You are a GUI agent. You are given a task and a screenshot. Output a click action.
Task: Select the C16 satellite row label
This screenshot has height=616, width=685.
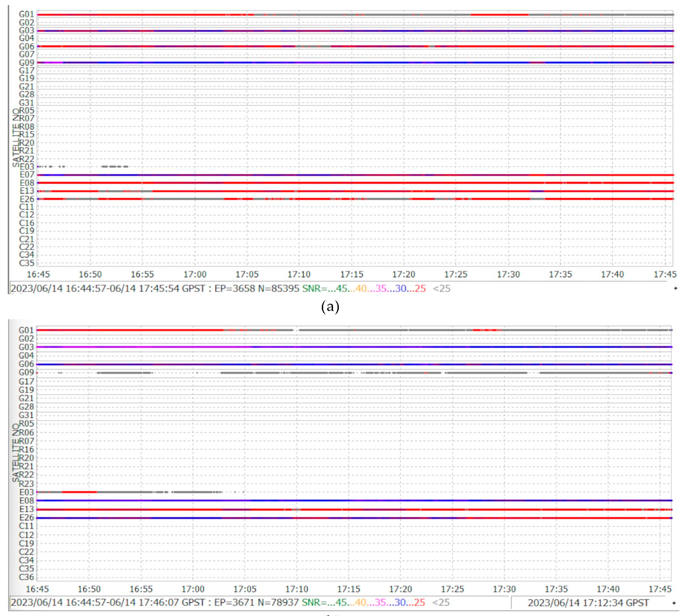coord(27,223)
